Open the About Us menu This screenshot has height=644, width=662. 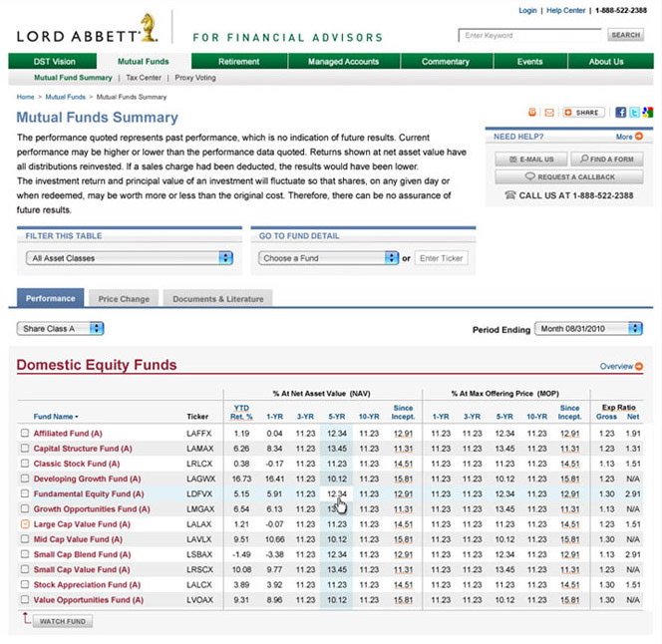pyautogui.click(x=610, y=61)
